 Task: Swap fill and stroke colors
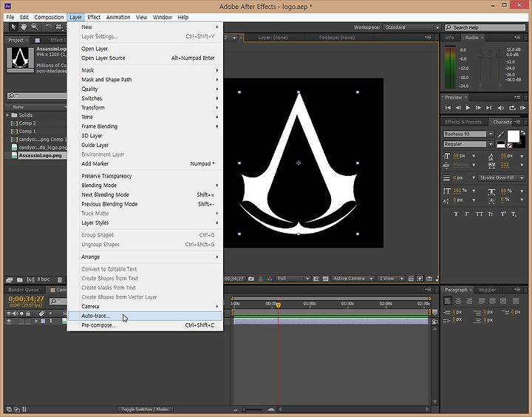(x=523, y=132)
